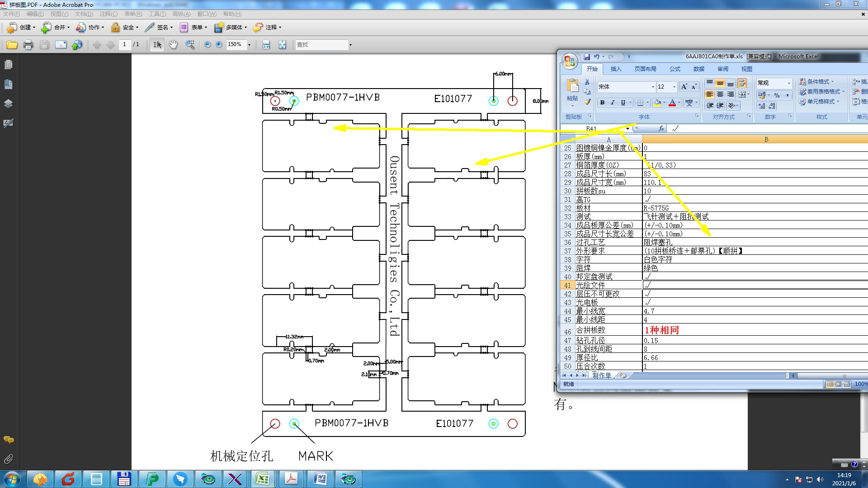Open the 150% zoom level dropdown
The height and width of the screenshot is (488, 868).
[249, 45]
